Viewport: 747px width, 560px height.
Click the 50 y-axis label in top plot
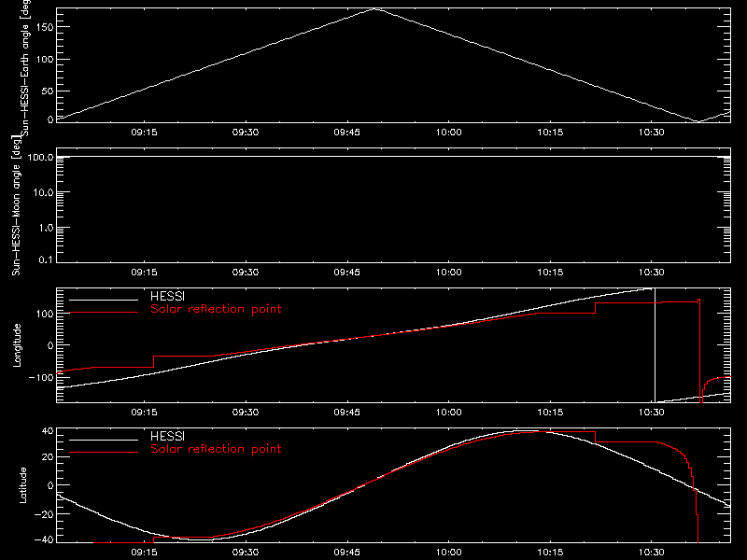click(48, 91)
